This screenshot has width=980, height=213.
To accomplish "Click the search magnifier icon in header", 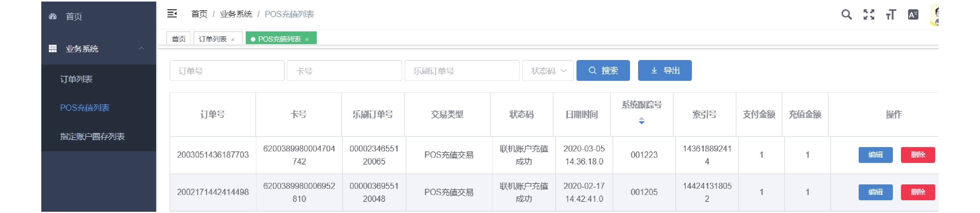I will pyautogui.click(x=846, y=15).
